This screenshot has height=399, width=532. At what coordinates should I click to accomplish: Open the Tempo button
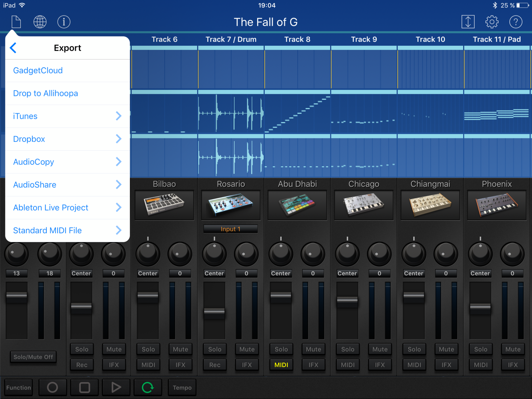click(x=182, y=387)
